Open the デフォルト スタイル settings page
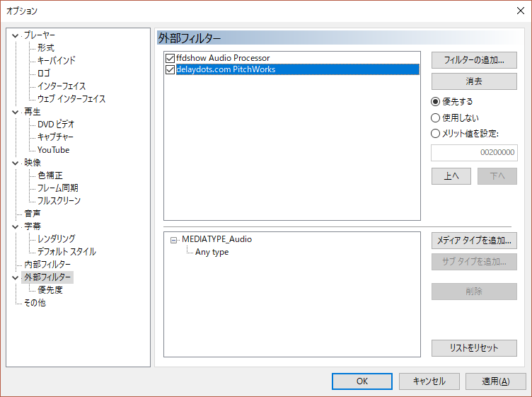 [x=66, y=251]
